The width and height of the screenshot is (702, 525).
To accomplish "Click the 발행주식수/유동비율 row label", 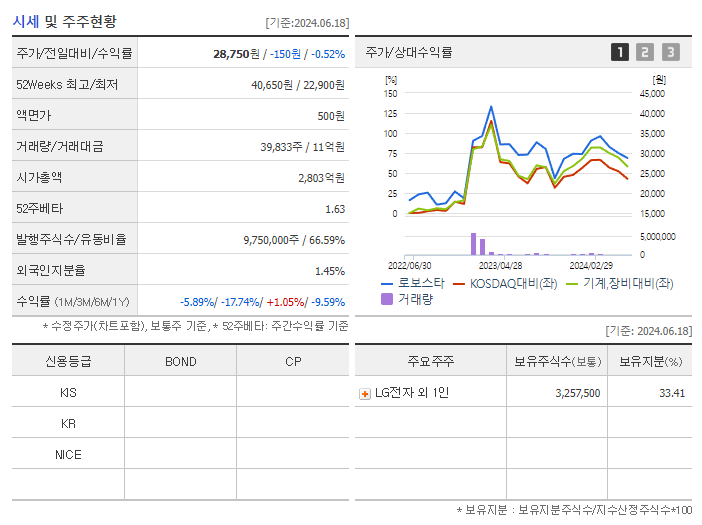I will tap(71, 239).
